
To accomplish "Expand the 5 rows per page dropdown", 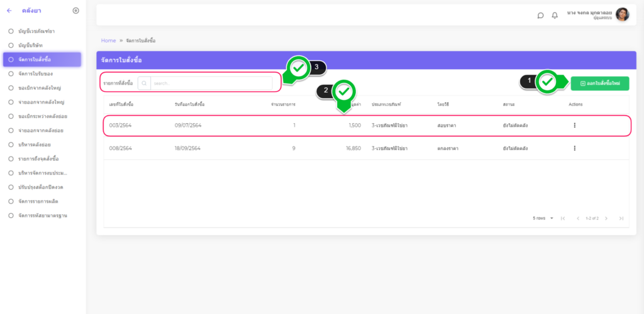I will tap(543, 218).
